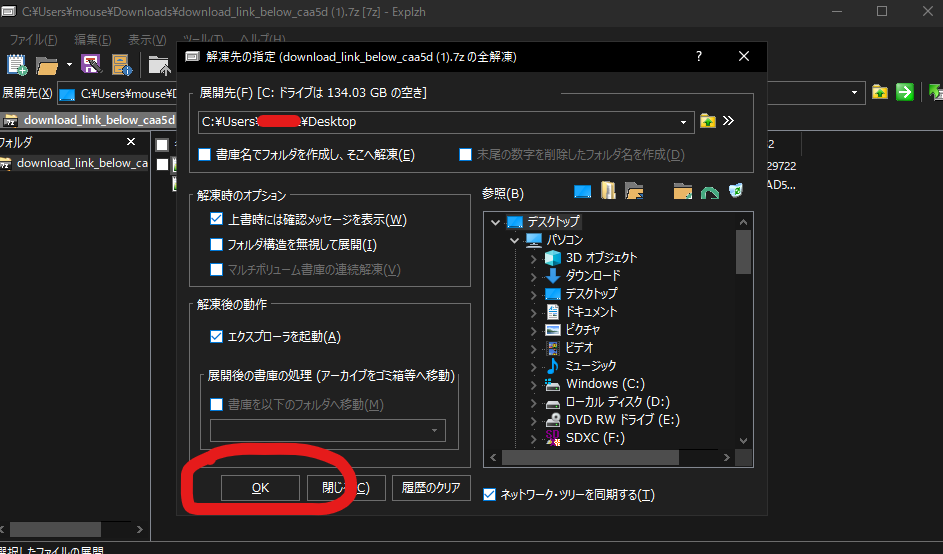Click the double chevron beside destination path
943x554 pixels.
pos(729,121)
